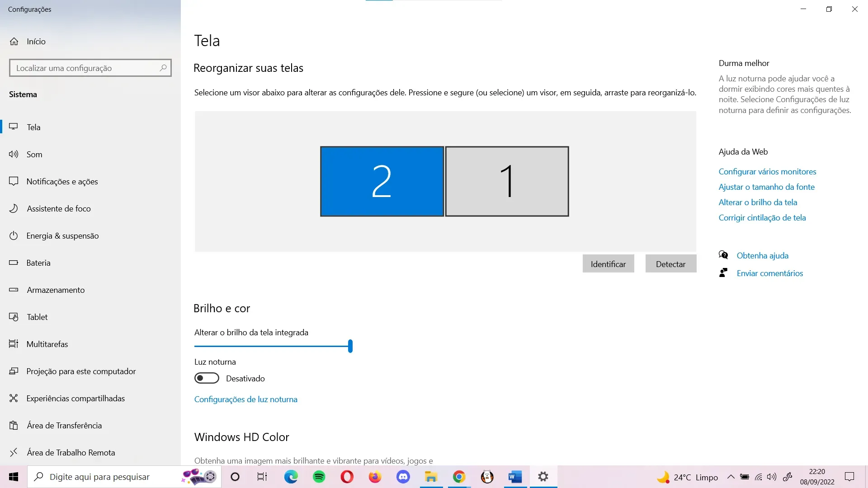Image resolution: width=868 pixels, height=488 pixels.
Task: Click the taskbar search box
Action: pos(124,477)
